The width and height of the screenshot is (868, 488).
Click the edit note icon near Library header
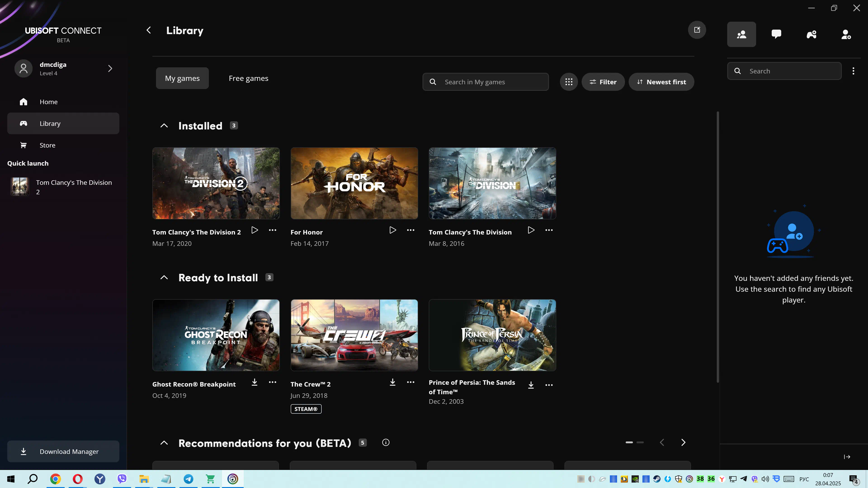coord(697,30)
